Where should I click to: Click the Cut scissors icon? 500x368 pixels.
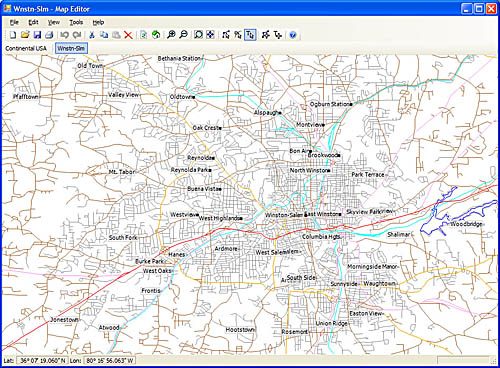click(x=92, y=35)
